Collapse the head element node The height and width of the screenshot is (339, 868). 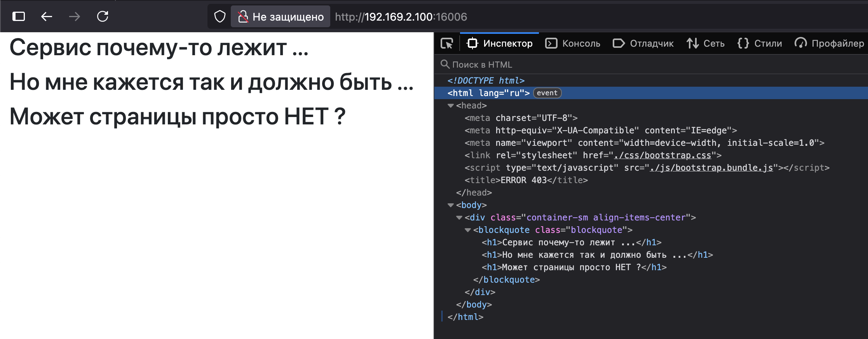coord(451,105)
